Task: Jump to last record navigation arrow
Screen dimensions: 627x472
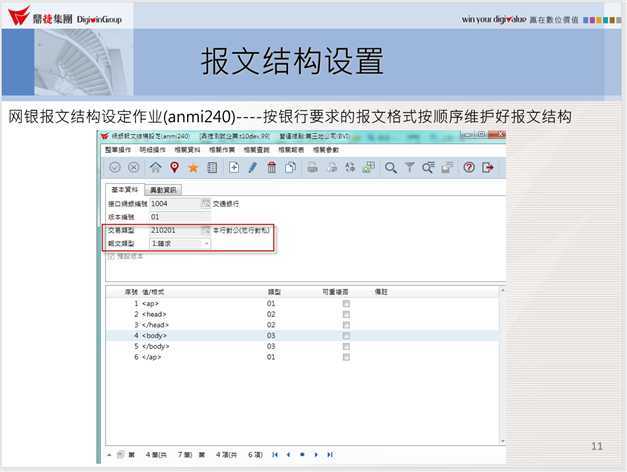Action: pos(330,454)
